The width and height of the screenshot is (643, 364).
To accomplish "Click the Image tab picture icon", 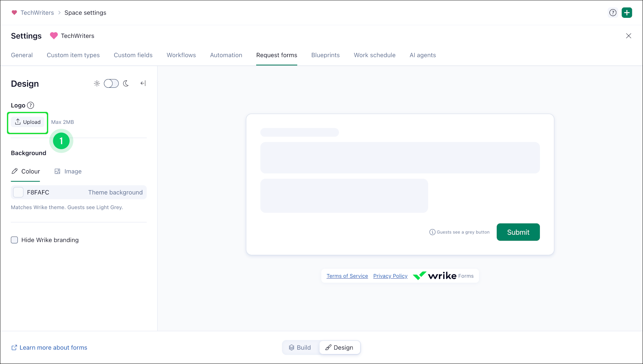I will [x=57, y=171].
